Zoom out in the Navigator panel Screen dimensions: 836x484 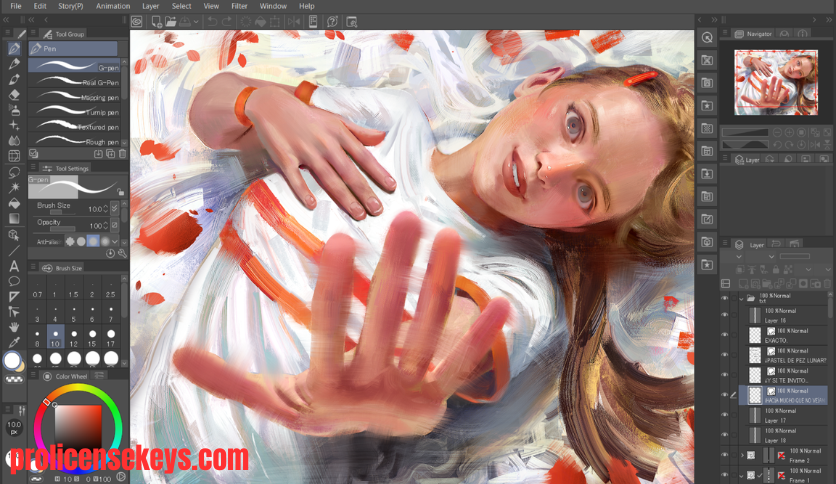point(777,132)
